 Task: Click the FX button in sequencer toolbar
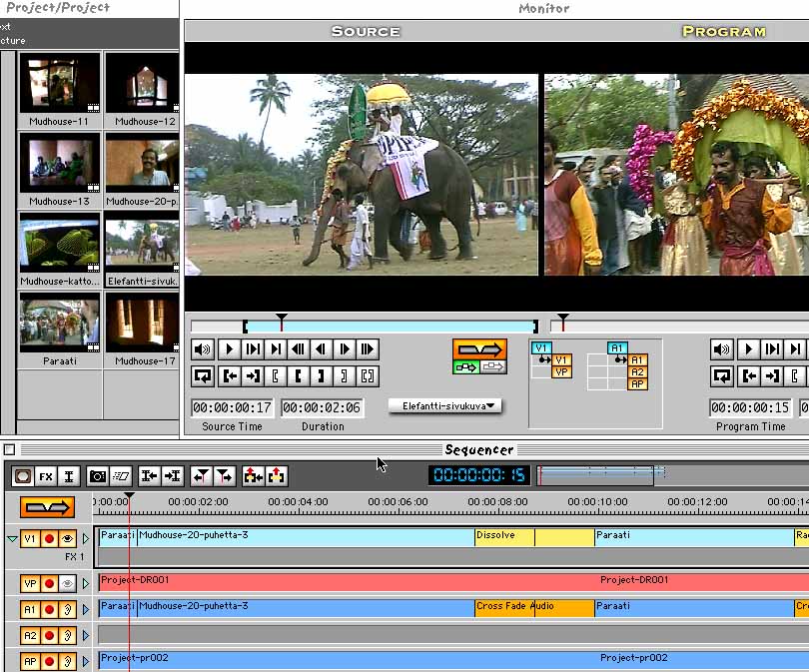coord(46,477)
